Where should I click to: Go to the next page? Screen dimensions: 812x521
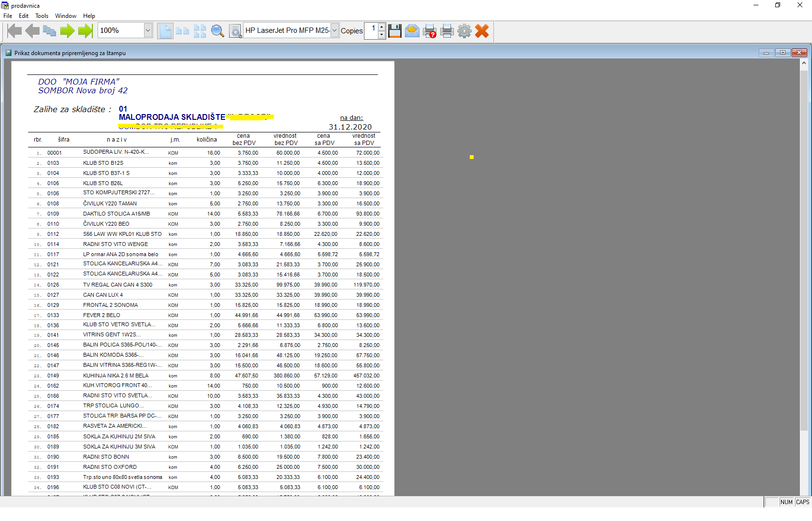[x=67, y=31]
